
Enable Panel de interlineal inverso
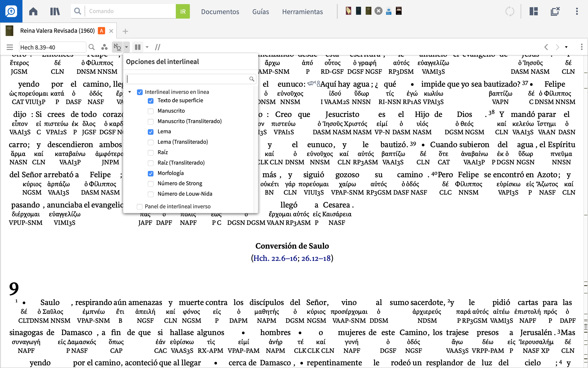tap(140, 207)
